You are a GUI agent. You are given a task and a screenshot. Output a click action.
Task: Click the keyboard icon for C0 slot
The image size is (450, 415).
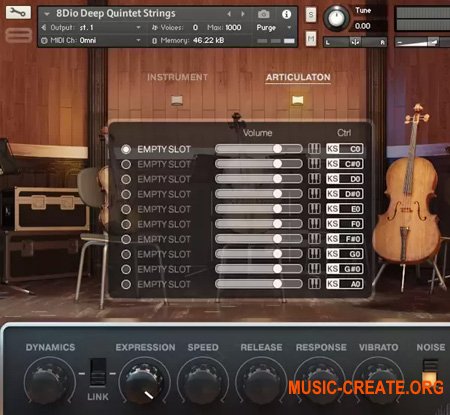[x=314, y=149]
